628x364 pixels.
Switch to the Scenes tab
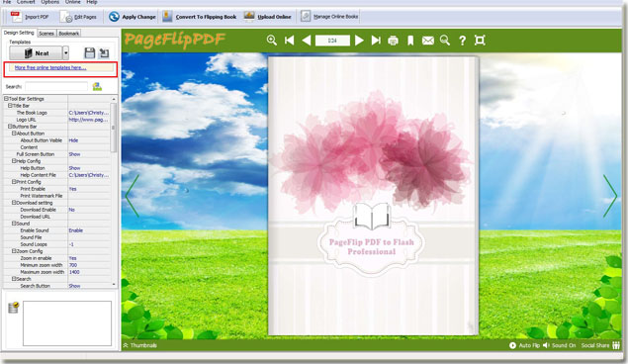click(46, 34)
